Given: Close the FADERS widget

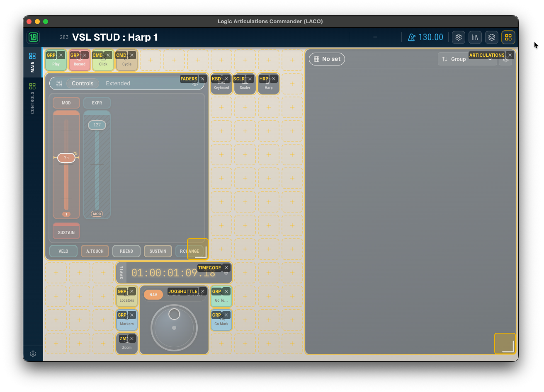Looking at the screenshot, I should point(203,79).
